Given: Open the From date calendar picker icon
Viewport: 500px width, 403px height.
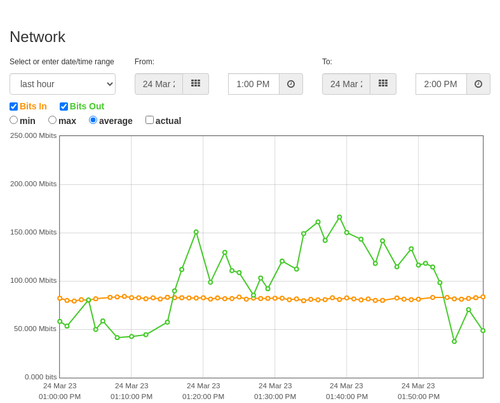Looking at the screenshot, I should tap(196, 84).
